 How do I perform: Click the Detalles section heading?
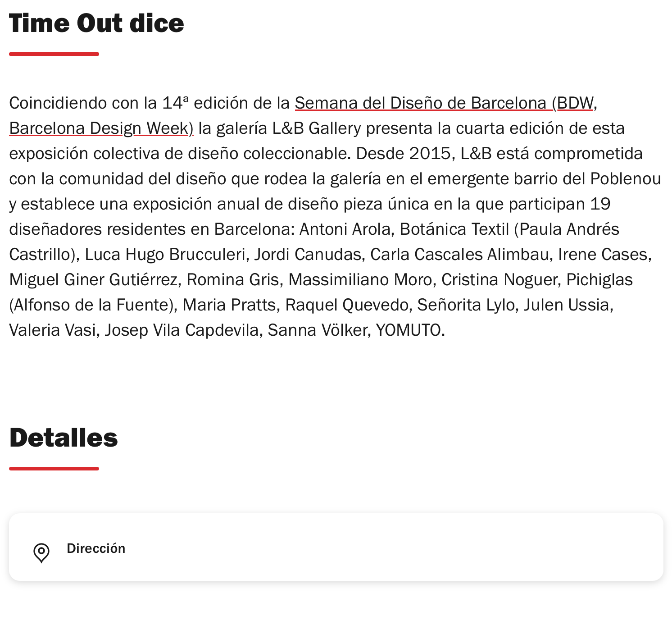click(x=64, y=438)
